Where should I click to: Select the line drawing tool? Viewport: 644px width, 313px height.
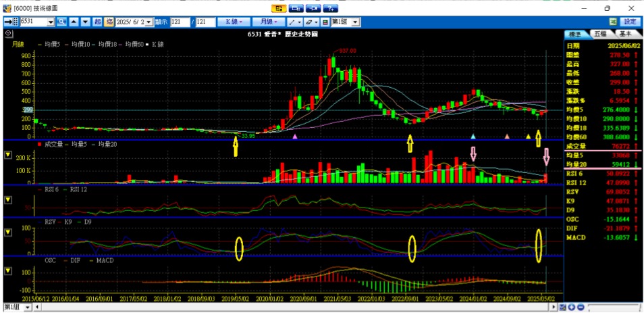[292, 22]
